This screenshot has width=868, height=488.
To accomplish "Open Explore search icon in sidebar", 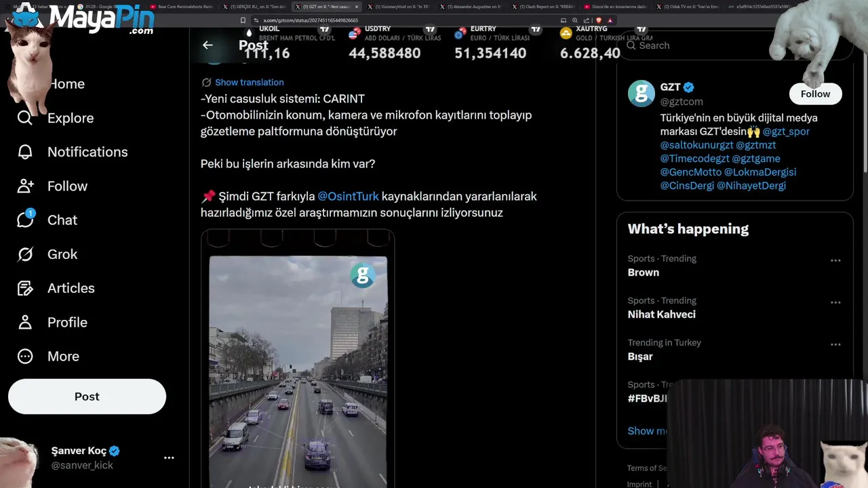I will [x=25, y=118].
